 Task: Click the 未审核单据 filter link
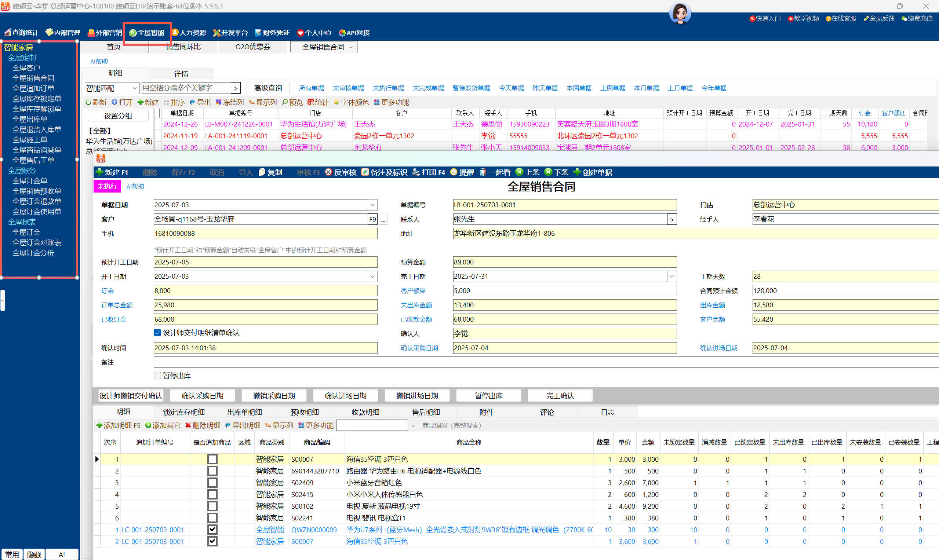click(348, 88)
